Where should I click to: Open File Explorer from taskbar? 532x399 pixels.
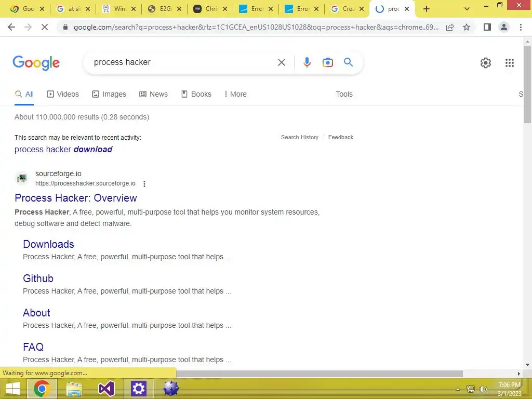point(74,389)
